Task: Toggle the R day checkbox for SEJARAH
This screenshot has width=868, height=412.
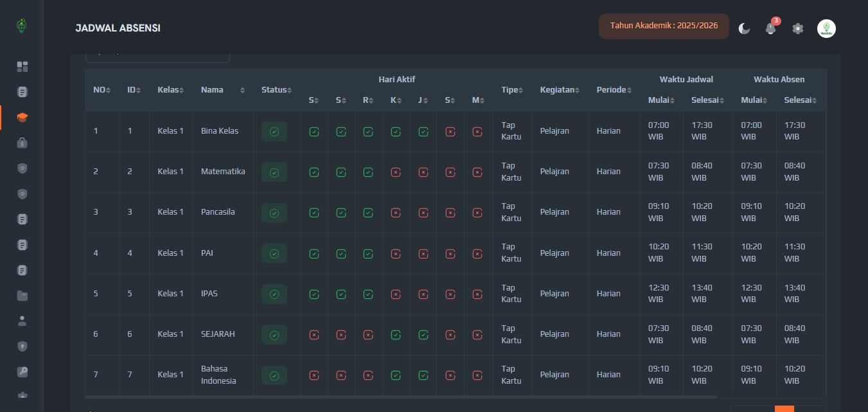Action: point(368,335)
